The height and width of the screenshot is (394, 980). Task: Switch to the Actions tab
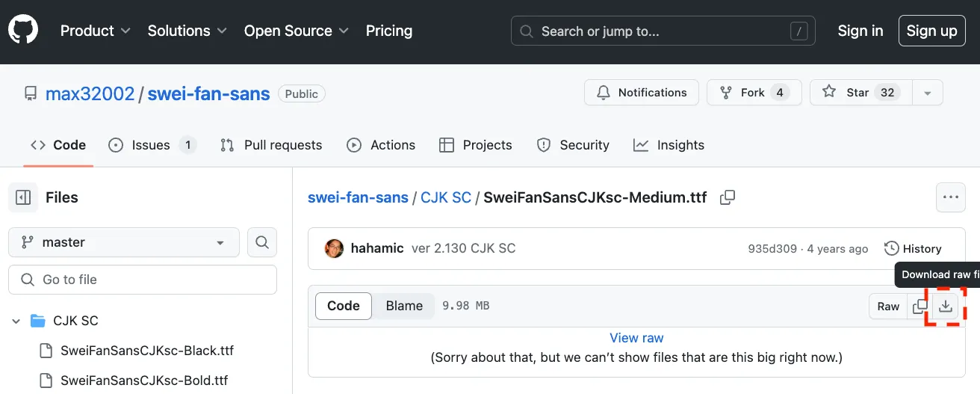381,145
